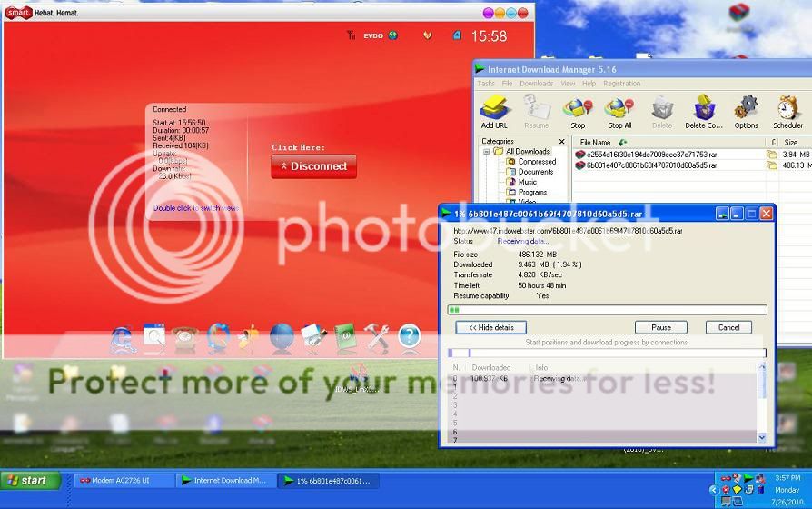Viewport: 812px width, 509px height.
Task: Open the File menu in IDM
Action: point(507,84)
